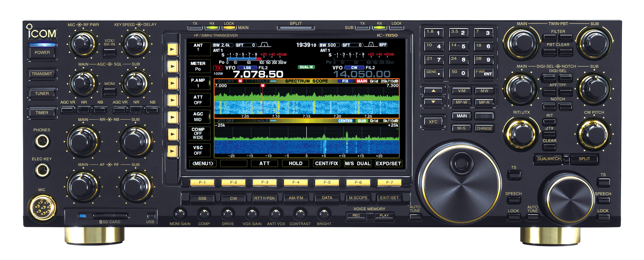This screenshot has height=260, width=644.
Task: Select the SSB mode button
Action: point(202,198)
